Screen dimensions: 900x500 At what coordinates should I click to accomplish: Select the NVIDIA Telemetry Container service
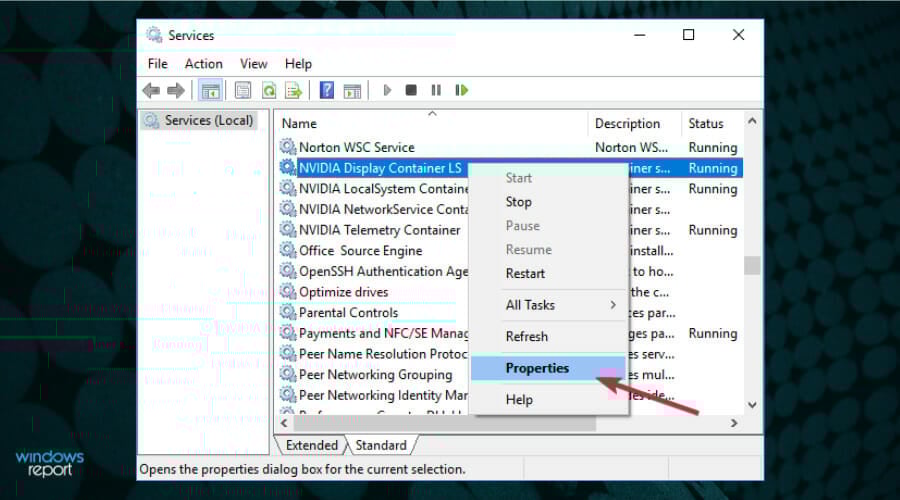click(x=379, y=230)
